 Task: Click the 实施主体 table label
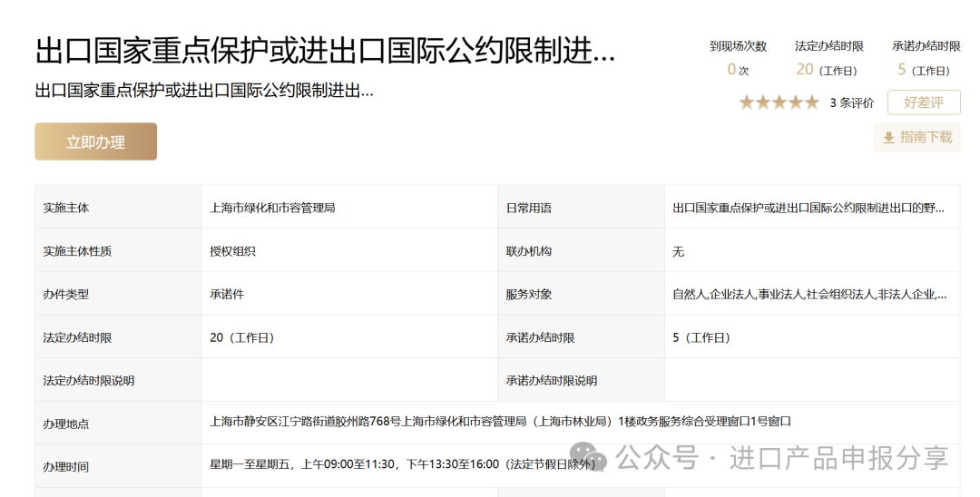(x=66, y=208)
